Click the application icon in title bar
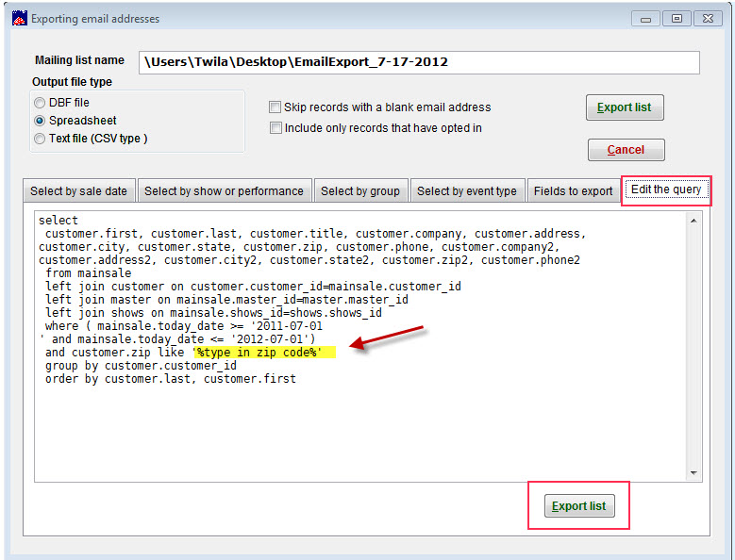The width and height of the screenshot is (735, 560). coord(17,18)
